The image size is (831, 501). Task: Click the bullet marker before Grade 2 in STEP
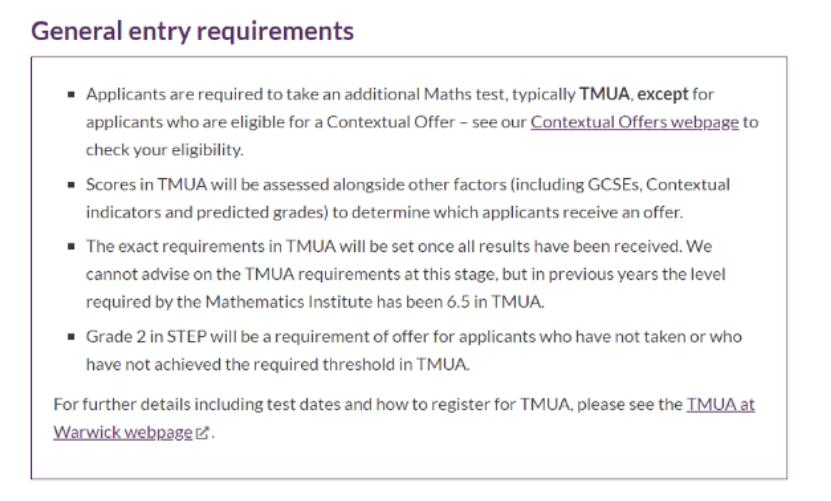coord(71,337)
